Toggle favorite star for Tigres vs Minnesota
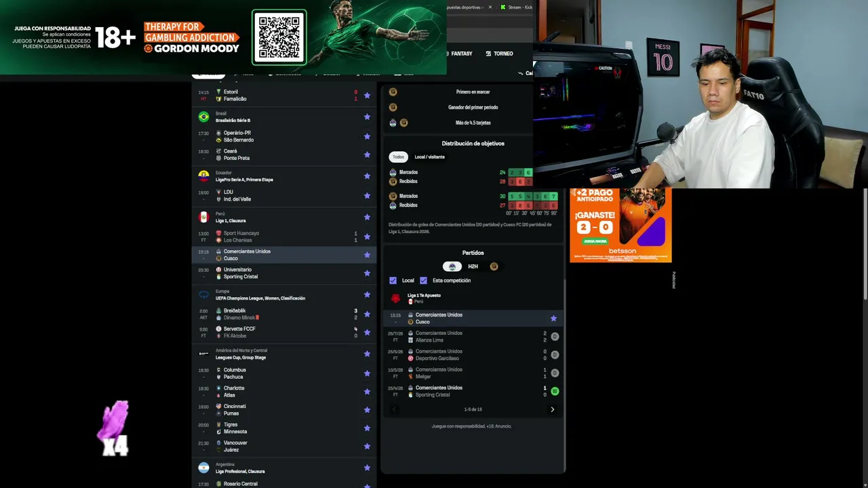 [367, 428]
